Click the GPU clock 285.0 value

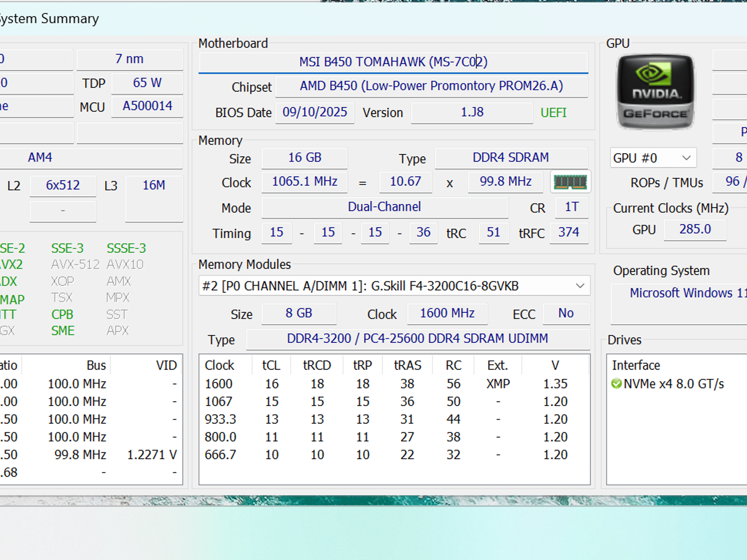tap(695, 230)
